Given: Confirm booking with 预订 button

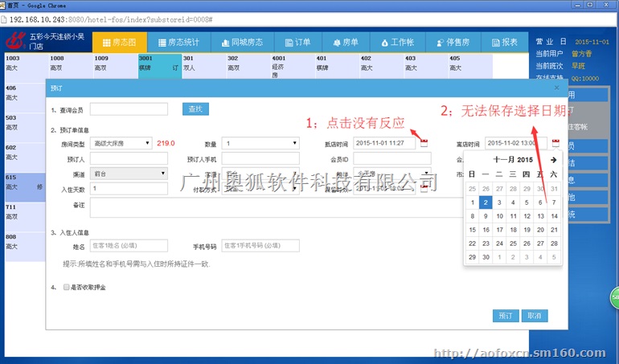Looking at the screenshot, I should (x=506, y=316).
